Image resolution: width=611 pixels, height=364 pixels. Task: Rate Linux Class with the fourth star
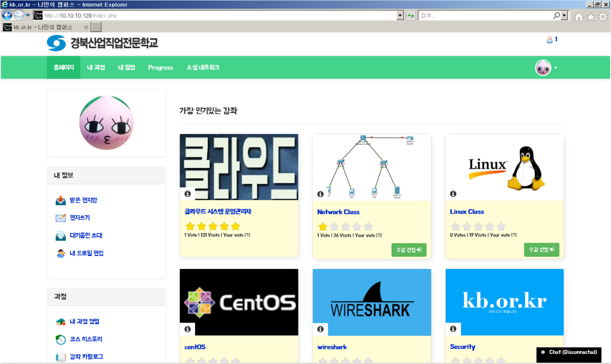click(490, 226)
